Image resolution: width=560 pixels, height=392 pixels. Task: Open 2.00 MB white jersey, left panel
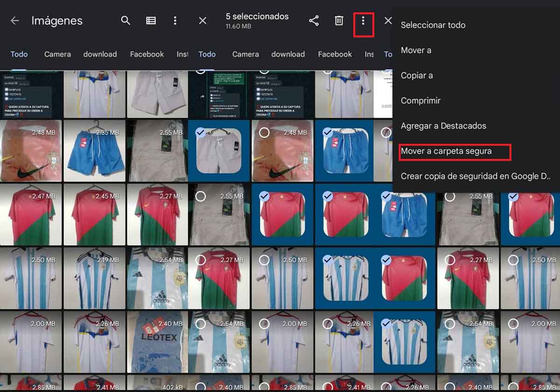tap(31, 342)
